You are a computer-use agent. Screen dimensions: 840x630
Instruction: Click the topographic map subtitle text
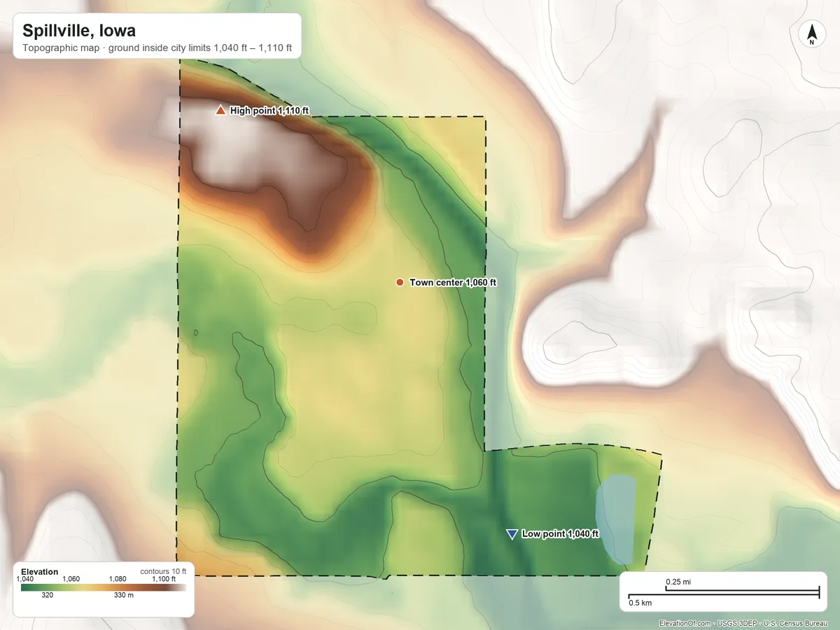[157, 50]
